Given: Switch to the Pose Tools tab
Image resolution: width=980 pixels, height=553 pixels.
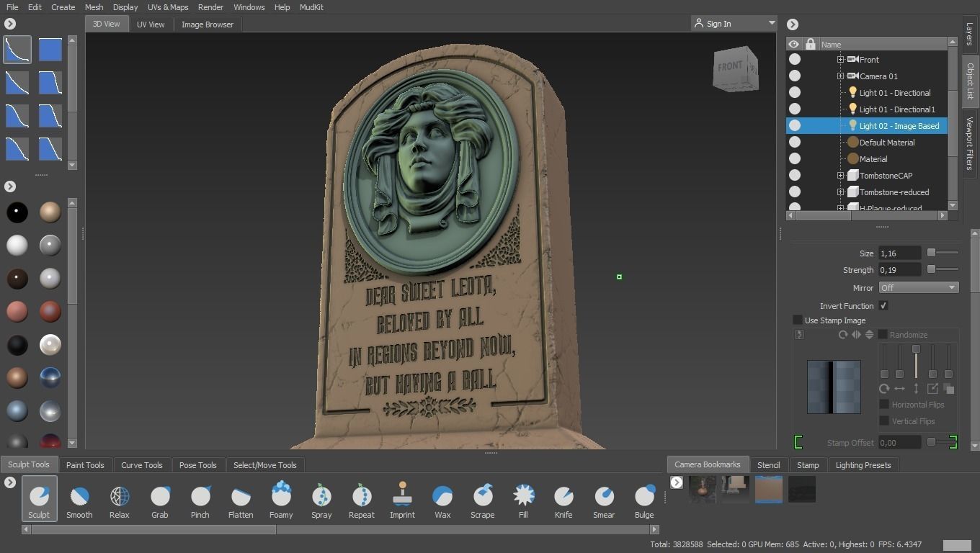Looking at the screenshot, I should coord(197,465).
